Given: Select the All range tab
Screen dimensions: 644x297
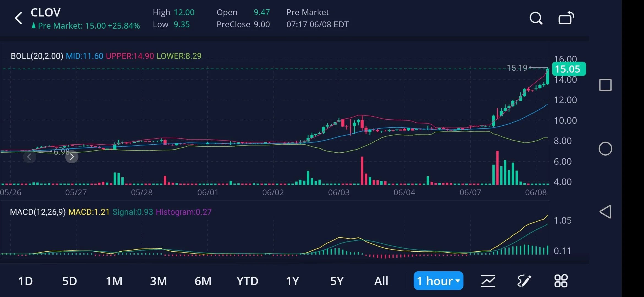Looking at the screenshot, I should 381,281.
